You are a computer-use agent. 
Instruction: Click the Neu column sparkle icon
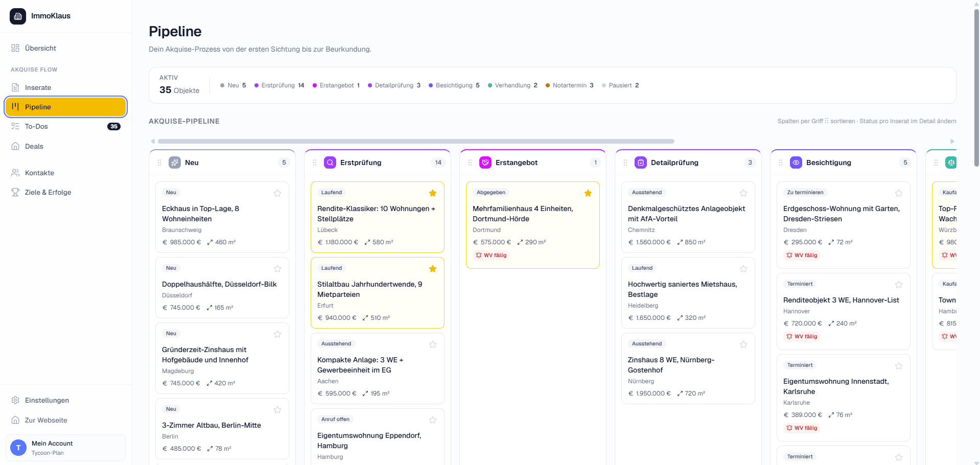point(175,162)
